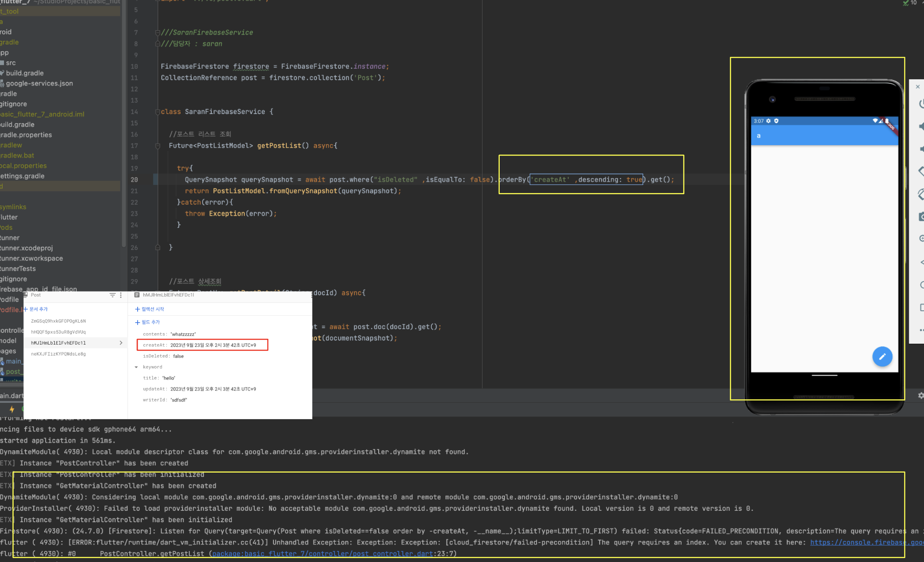Click the Flutter hot reload lightning icon
This screenshot has height=562, width=924.
pyautogui.click(x=12, y=409)
